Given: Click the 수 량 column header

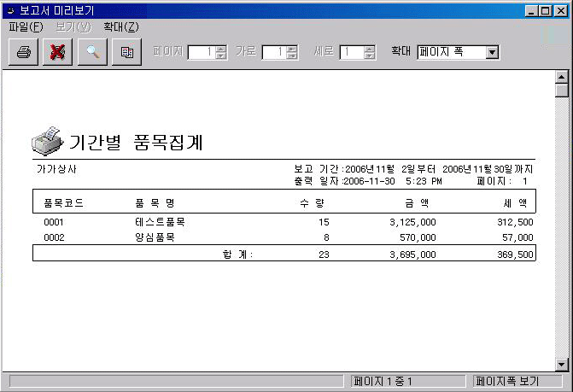Looking at the screenshot, I should (x=312, y=202).
